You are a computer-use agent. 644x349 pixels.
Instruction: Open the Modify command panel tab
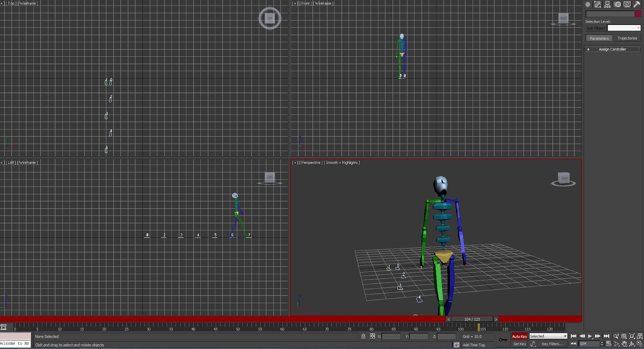[x=598, y=4]
